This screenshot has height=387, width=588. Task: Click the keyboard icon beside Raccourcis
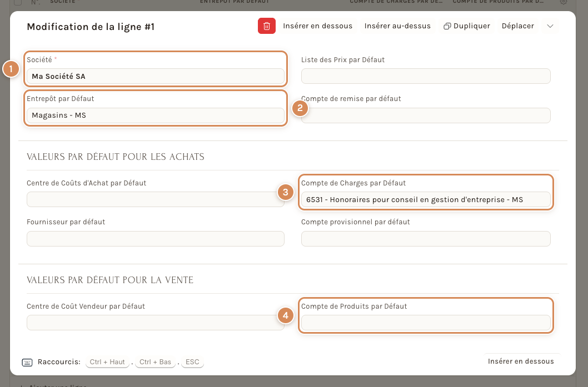(27, 362)
